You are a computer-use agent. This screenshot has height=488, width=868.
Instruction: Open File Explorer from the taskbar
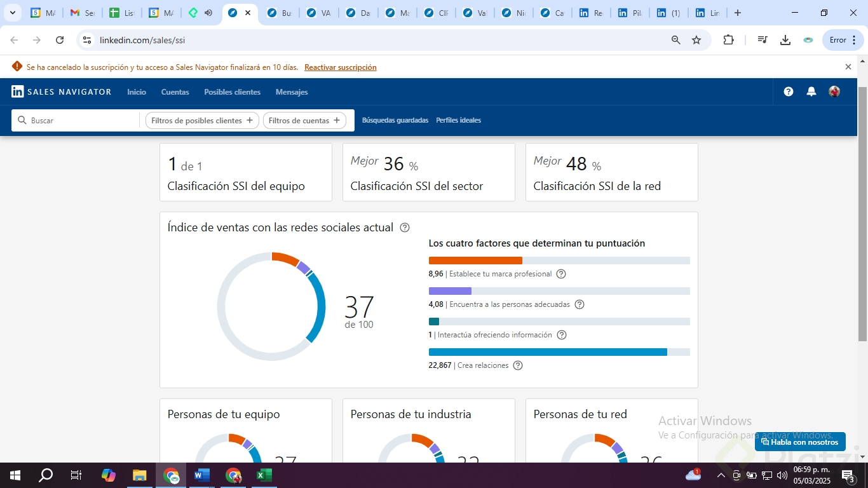tap(140, 475)
